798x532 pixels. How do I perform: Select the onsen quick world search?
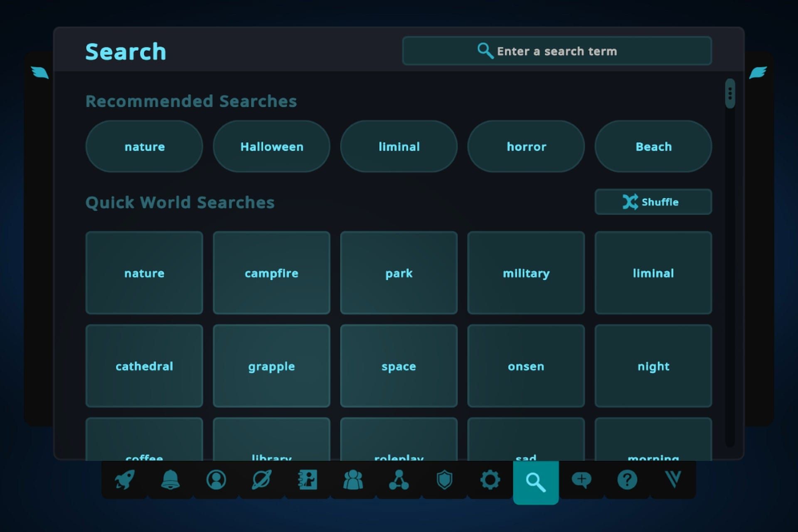[526, 366]
